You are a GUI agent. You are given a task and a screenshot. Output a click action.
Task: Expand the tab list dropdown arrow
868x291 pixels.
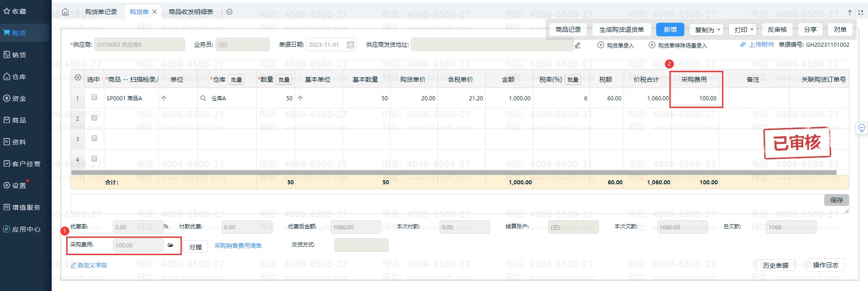pyautogui.click(x=229, y=12)
